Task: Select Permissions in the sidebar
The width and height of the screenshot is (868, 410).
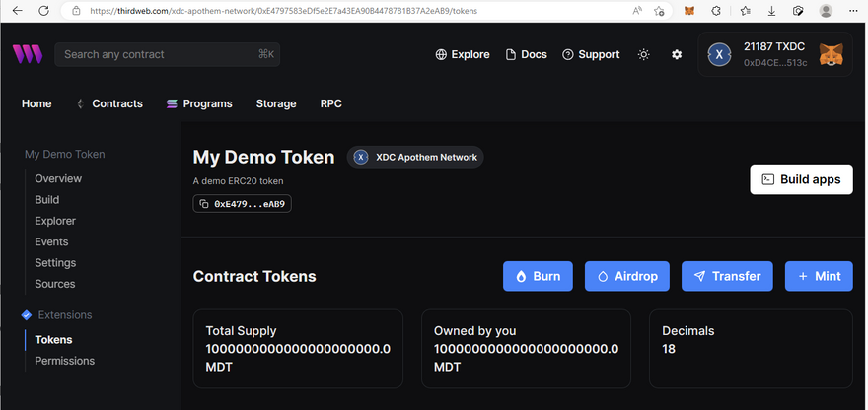Action: click(x=65, y=361)
